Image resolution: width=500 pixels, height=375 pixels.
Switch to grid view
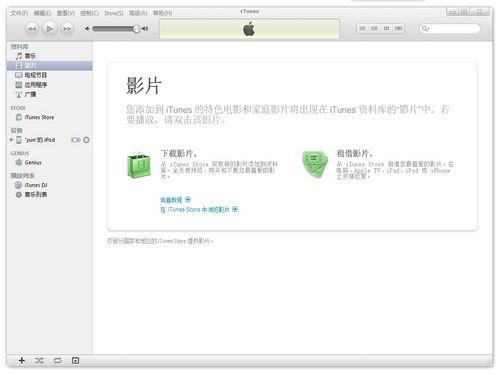click(386, 29)
